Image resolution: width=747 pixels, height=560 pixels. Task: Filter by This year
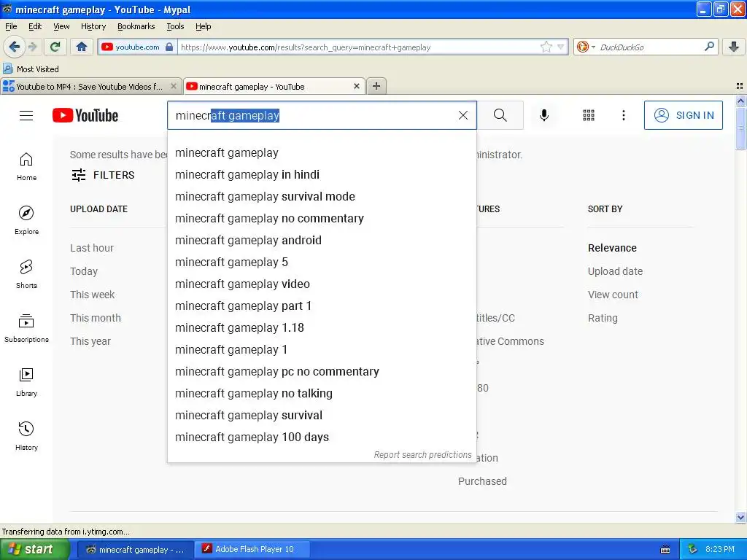point(90,341)
